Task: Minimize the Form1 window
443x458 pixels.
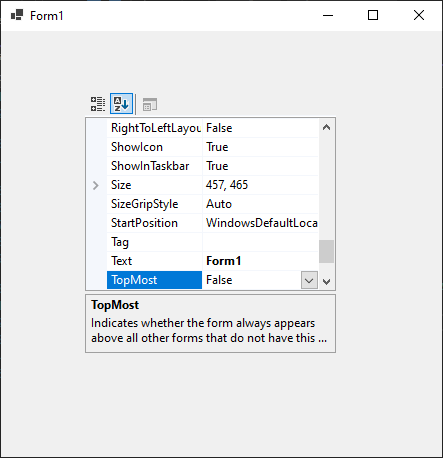Action: 328,15
